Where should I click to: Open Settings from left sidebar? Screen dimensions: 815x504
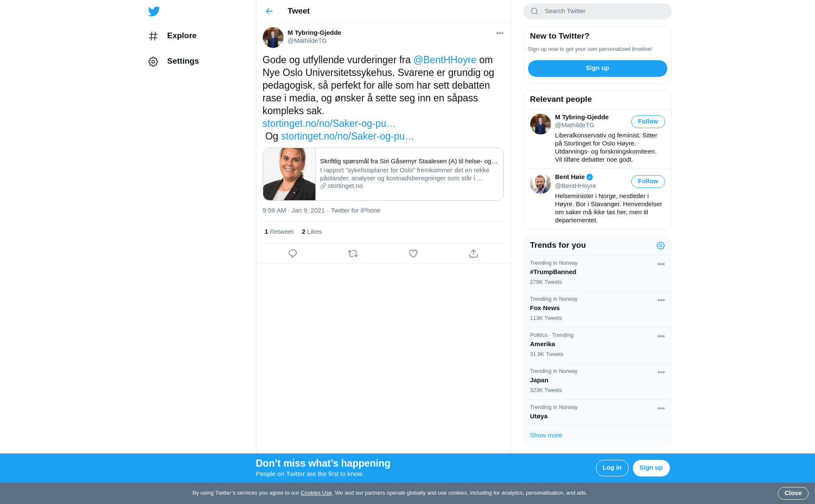pos(174,61)
